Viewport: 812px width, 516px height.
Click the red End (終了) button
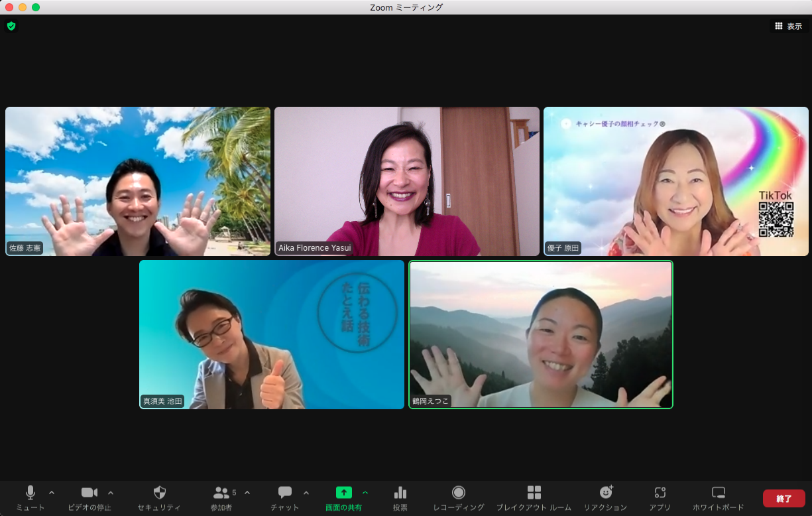tap(783, 498)
